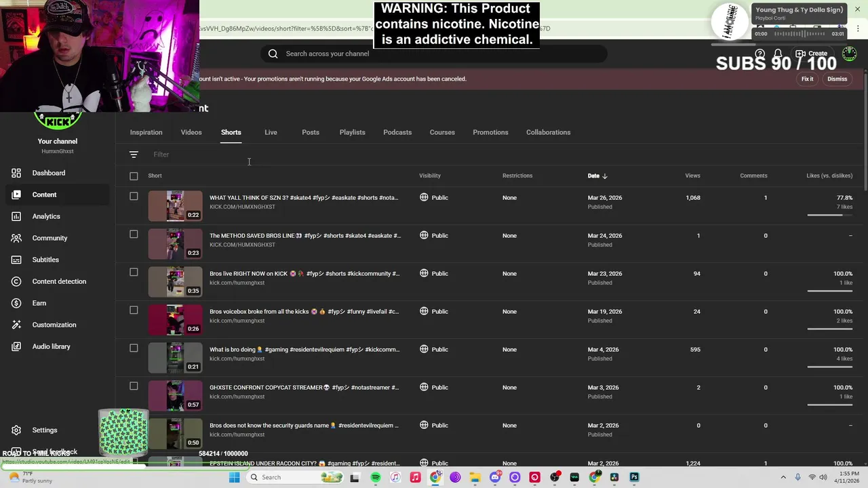Open the notifications bell
The width and height of the screenshot is (868, 488).
(778, 54)
